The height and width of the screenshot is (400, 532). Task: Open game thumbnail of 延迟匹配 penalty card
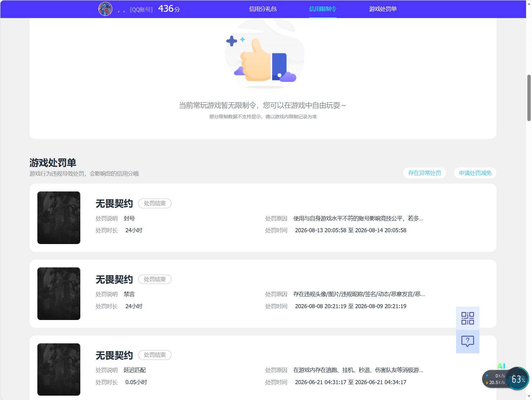[x=59, y=369]
